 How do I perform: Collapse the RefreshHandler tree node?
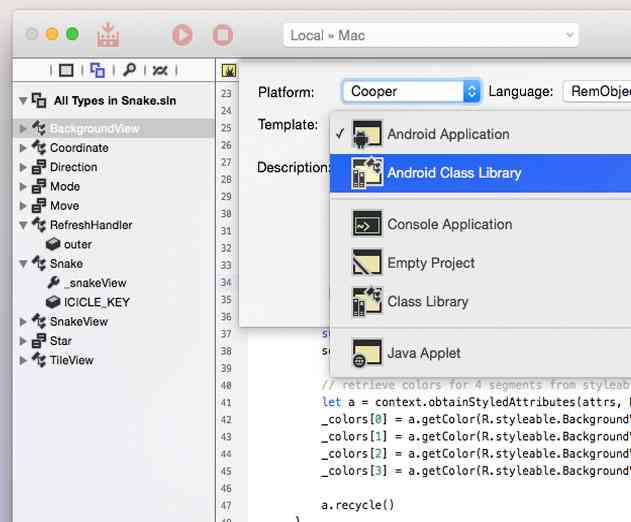coord(23,225)
